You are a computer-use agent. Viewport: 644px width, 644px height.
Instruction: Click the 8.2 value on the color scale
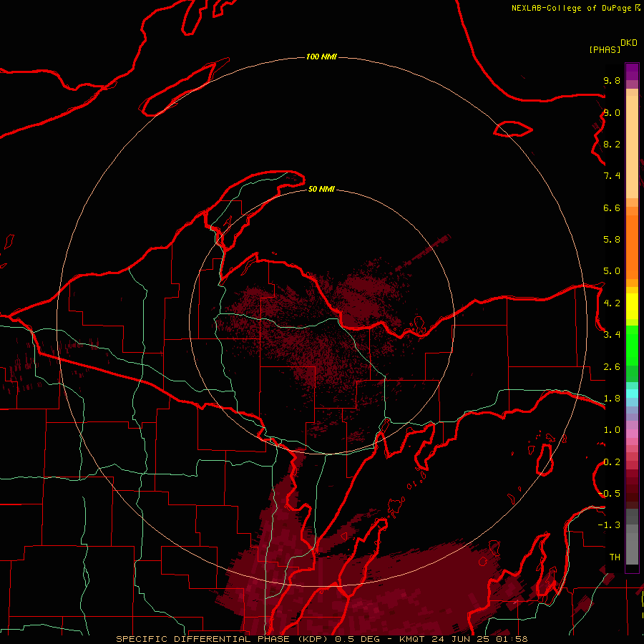612,144
